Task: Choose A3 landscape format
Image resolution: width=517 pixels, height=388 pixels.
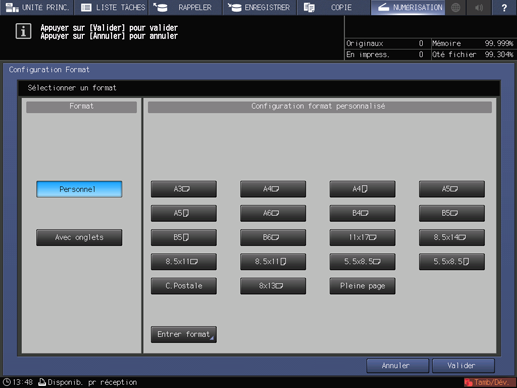Action: pyautogui.click(x=184, y=189)
